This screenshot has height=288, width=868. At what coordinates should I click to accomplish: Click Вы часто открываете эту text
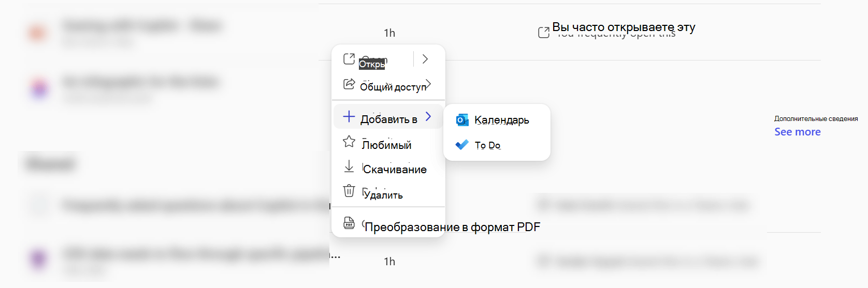(x=624, y=27)
